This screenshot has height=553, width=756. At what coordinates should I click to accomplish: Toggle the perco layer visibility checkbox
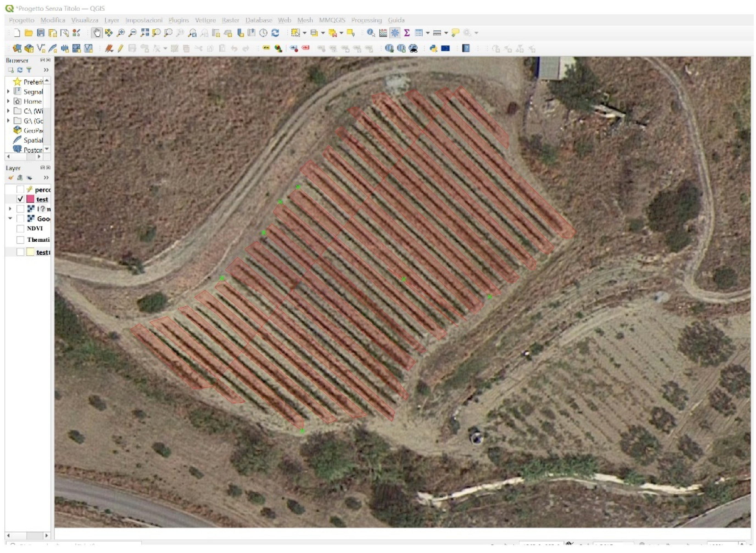(20, 189)
